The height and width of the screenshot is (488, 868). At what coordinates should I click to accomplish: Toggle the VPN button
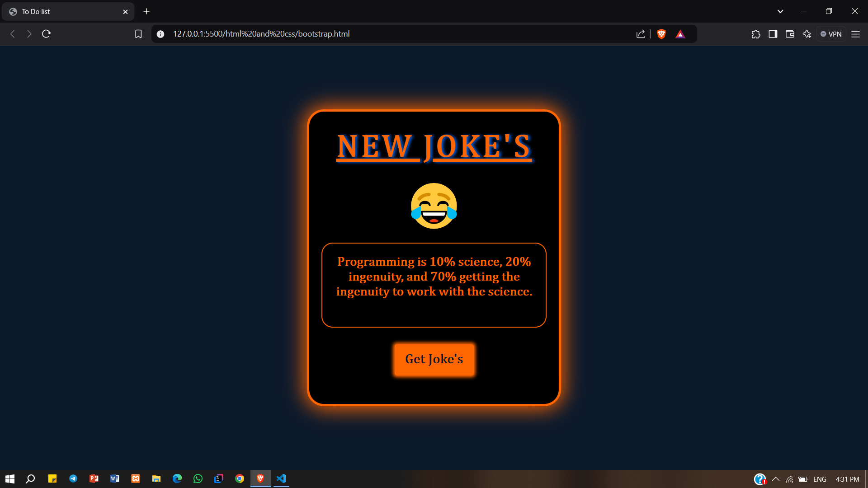[831, 34]
